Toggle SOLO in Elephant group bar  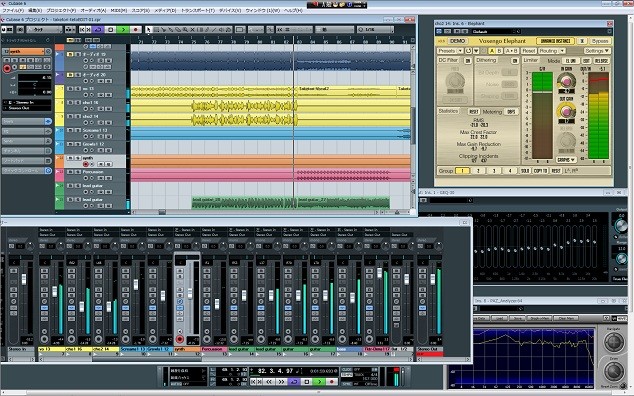pyautogui.click(x=525, y=171)
